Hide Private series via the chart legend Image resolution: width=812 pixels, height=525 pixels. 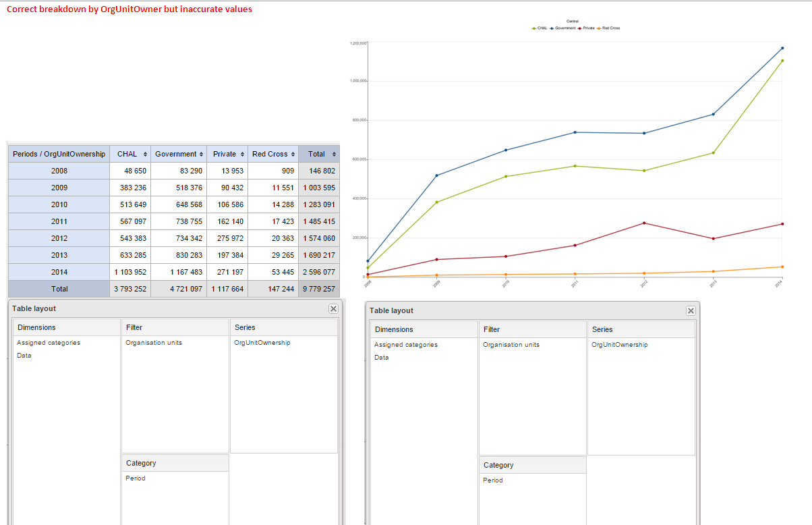(x=587, y=28)
